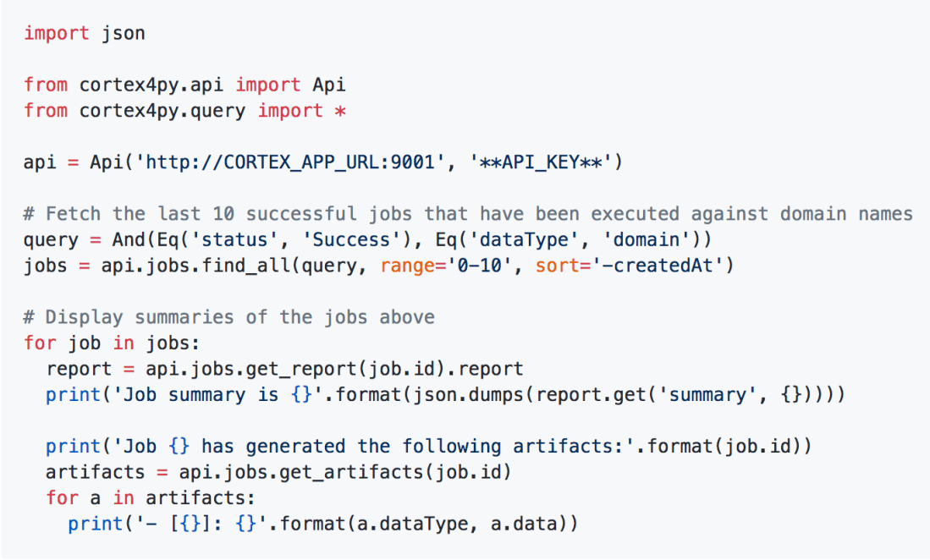Image resolution: width=930 pixels, height=560 pixels.
Task: Click the orange 'range' keyword argument
Action: [x=407, y=266]
